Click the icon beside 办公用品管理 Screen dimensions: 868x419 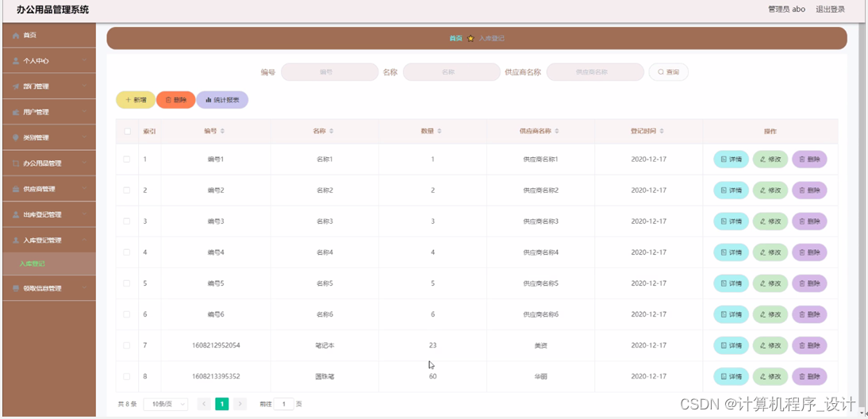click(x=16, y=163)
